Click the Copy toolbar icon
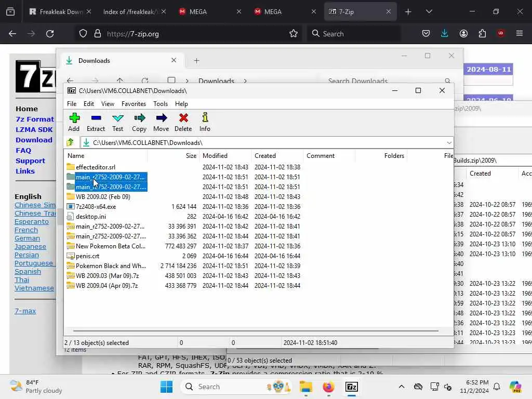The height and width of the screenshot is (399, 532). [139, 122]
